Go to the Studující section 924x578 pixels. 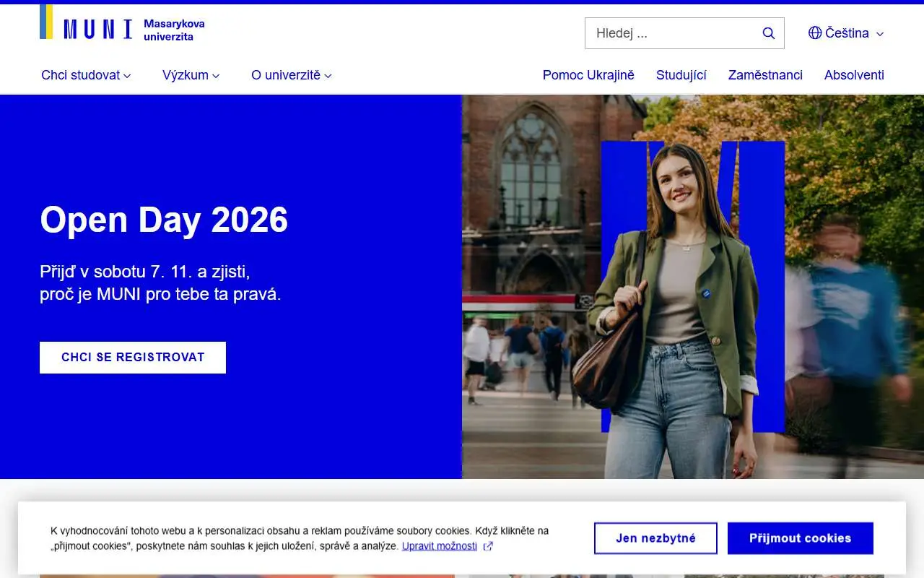point(681,75)
